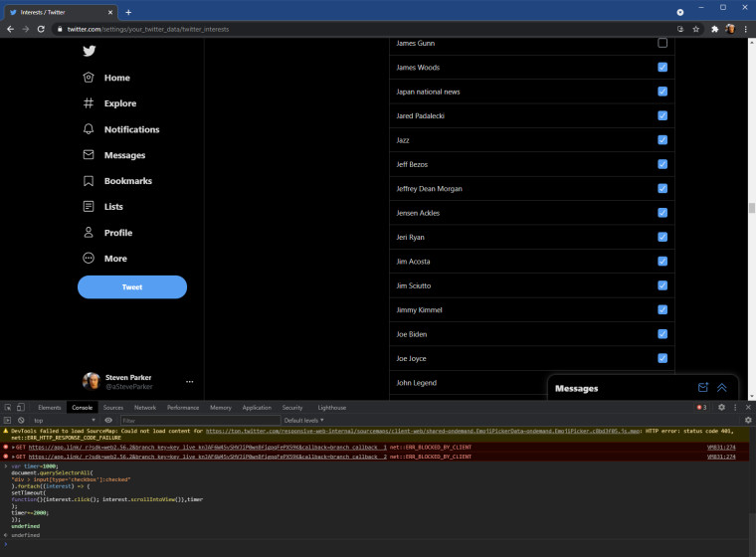Open first app.link GET URL
The height and width of the screenshot is (557, 756).
207,447
